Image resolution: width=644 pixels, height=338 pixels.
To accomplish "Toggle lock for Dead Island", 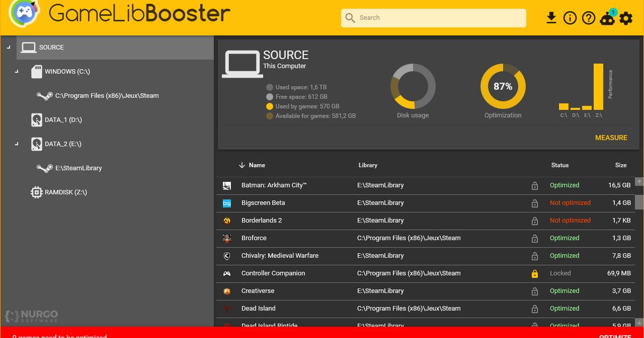I will [535, 309].
